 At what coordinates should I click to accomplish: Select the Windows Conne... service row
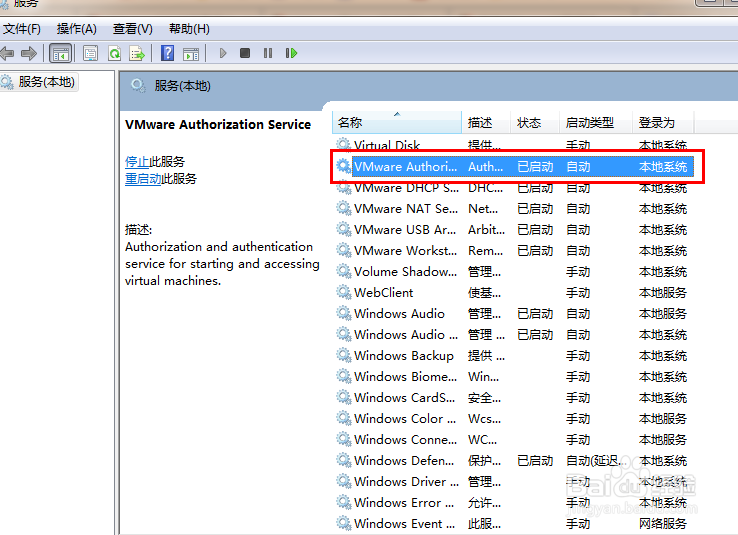513,440
